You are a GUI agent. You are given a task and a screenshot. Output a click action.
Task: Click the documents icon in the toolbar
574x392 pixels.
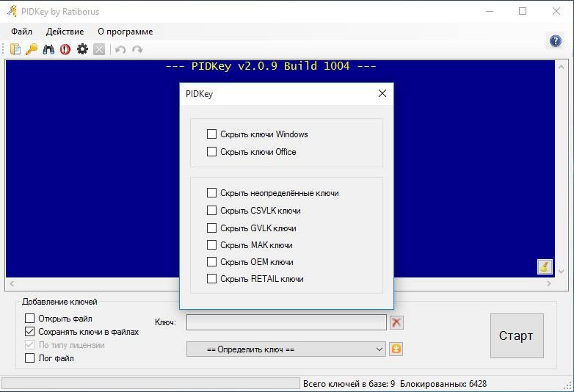(15, 49)
